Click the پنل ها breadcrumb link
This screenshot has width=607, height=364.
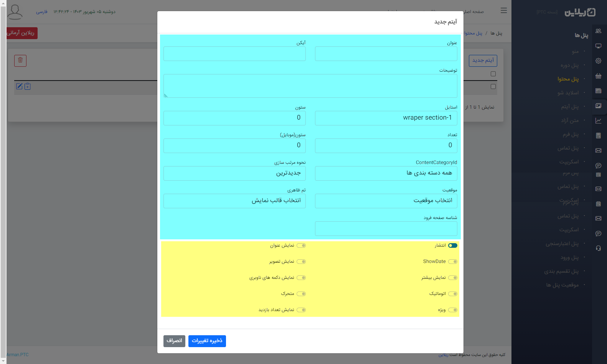496,33
